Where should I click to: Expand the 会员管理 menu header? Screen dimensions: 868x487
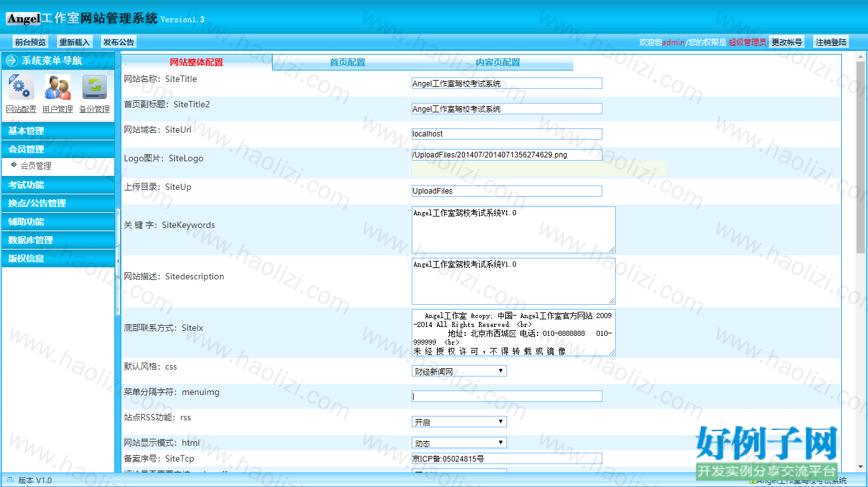point(58,149)
